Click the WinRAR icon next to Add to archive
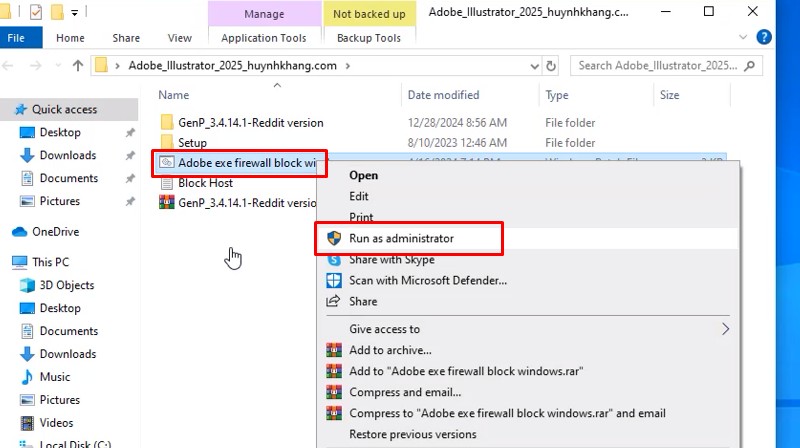The width and height of the screenshot is (800, 448). pos(334,350)
